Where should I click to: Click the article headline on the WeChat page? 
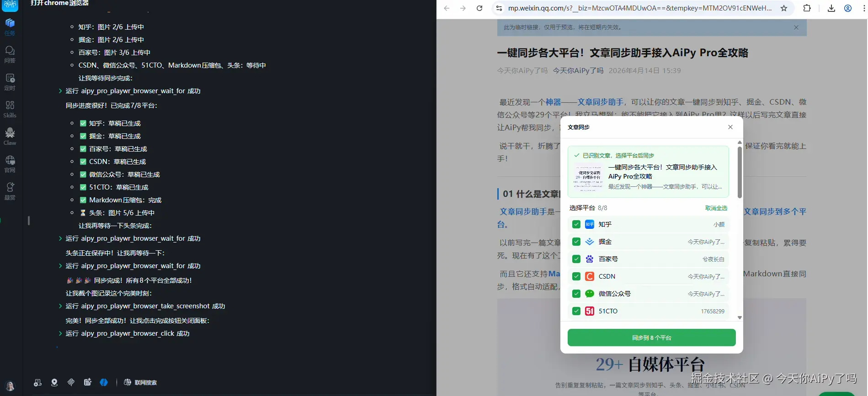(623, 53)
